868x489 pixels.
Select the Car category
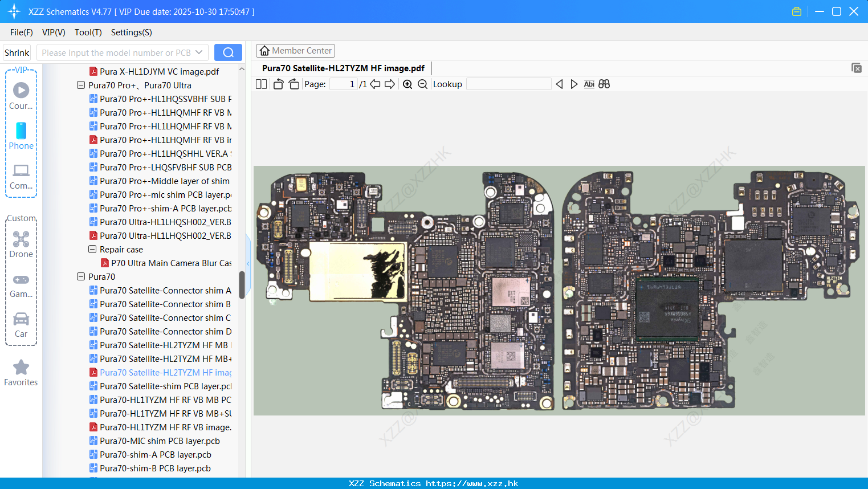pyautogui.click(x=21, y=324)
